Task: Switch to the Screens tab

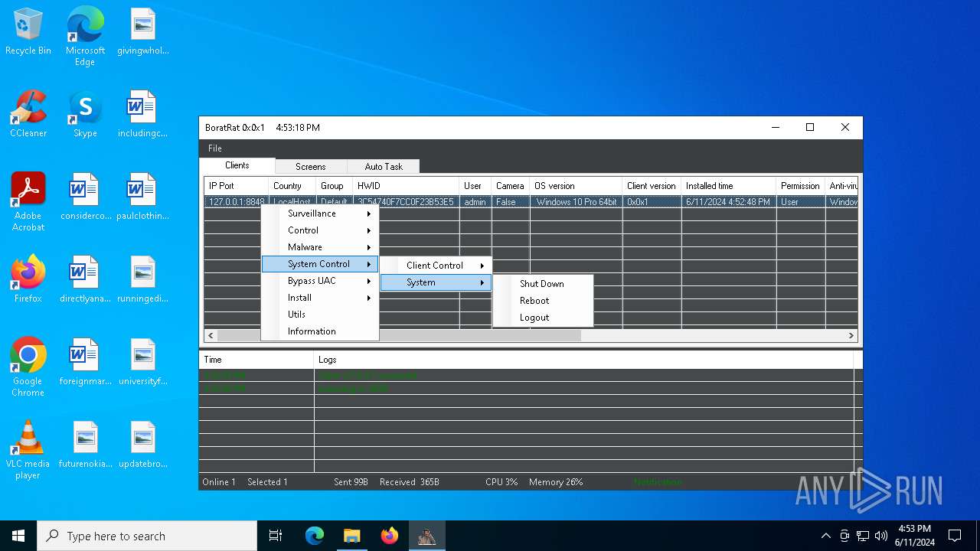Action: pos(311,166)
